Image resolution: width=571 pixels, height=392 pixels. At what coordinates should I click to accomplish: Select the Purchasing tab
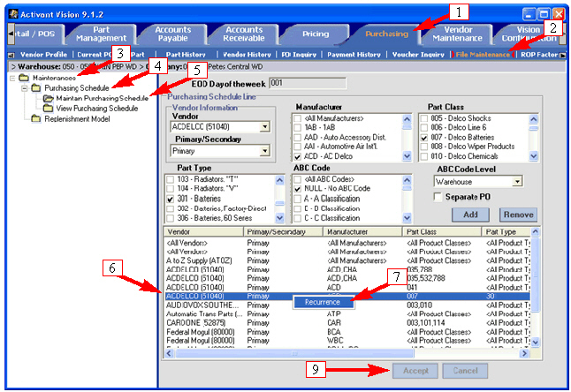coord(386,34)
